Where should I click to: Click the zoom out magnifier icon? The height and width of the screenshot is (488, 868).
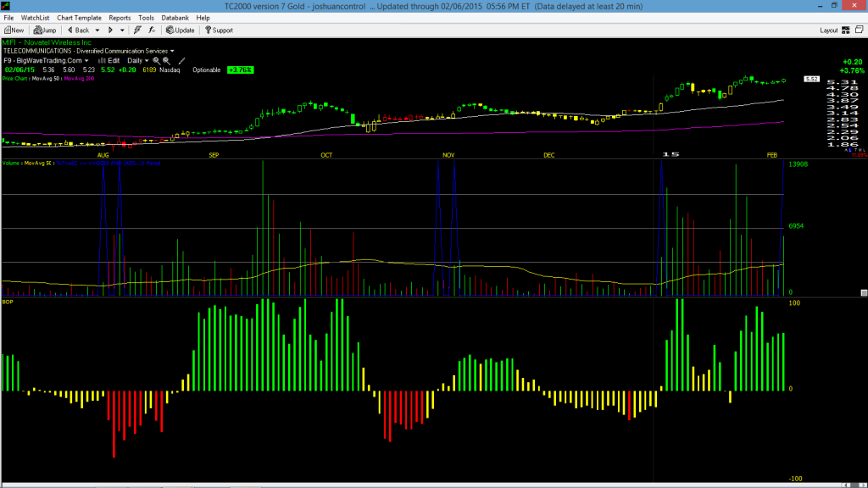[156, 61]
